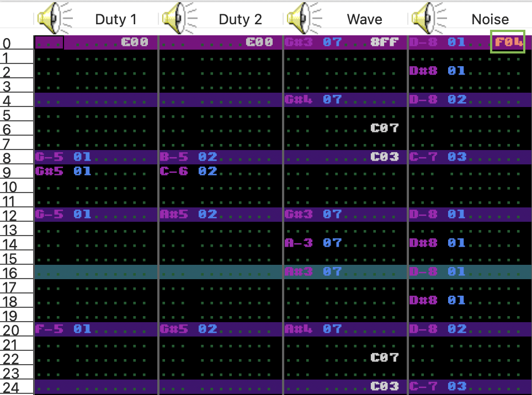Mute the Duty 2 channel speaker icon

[x=179, y=18]
